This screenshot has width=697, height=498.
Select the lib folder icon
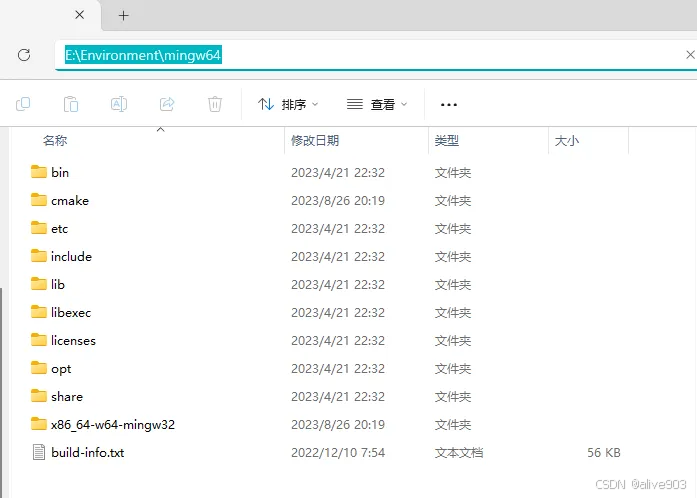39,284
